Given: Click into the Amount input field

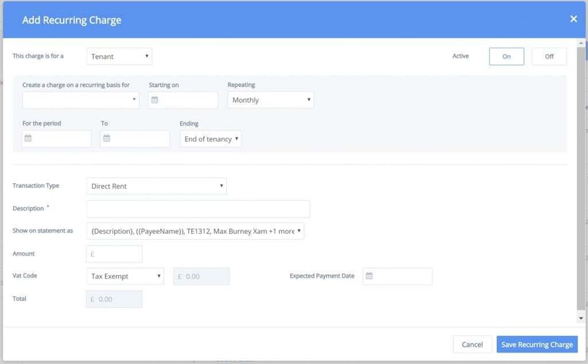Looking at the screenshot, I should pyautogui.click(x=114, y=253).
